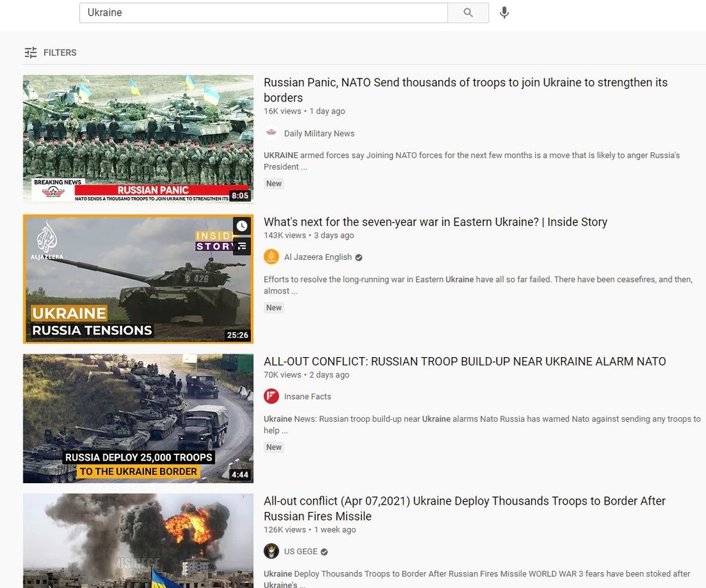Open the US GEGE channel avatar
706x588 pixels.
[271, 551]
